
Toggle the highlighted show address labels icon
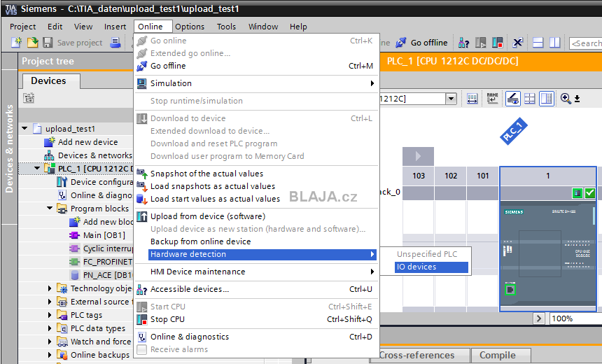coord(513,98)
